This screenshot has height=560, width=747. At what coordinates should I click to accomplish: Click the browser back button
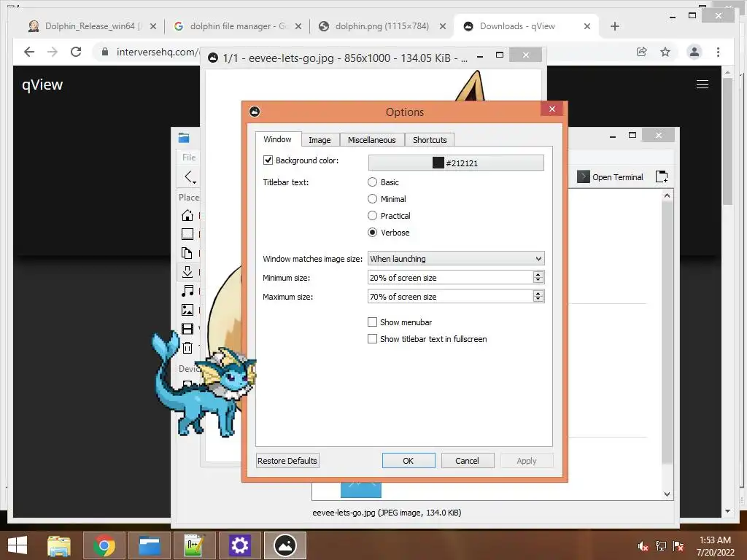point(29,52)
